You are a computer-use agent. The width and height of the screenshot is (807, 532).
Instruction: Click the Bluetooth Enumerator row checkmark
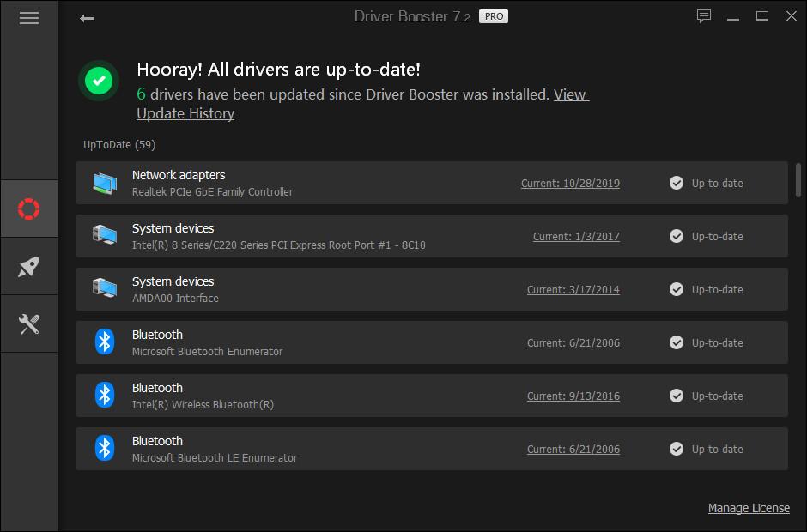point(677,342)
